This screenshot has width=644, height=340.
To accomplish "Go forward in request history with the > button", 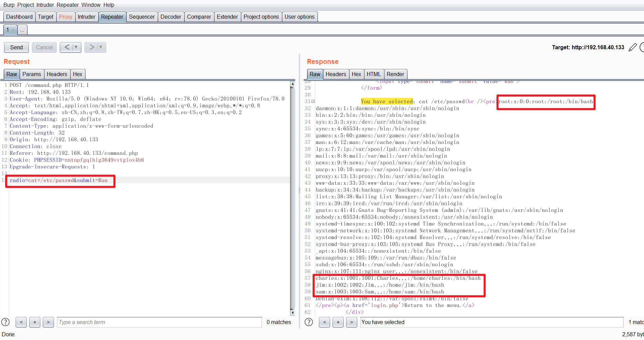I will tap(92, 47).
